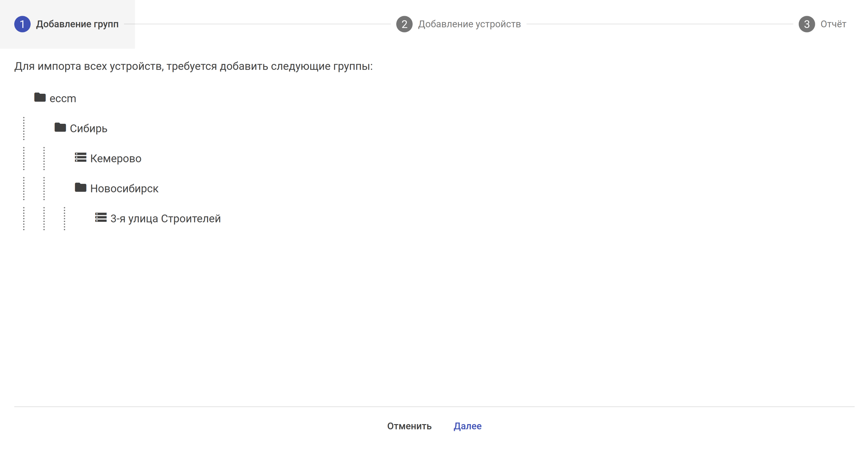
Task: Switch to Добавление устройств step
Action: (469, 24)
